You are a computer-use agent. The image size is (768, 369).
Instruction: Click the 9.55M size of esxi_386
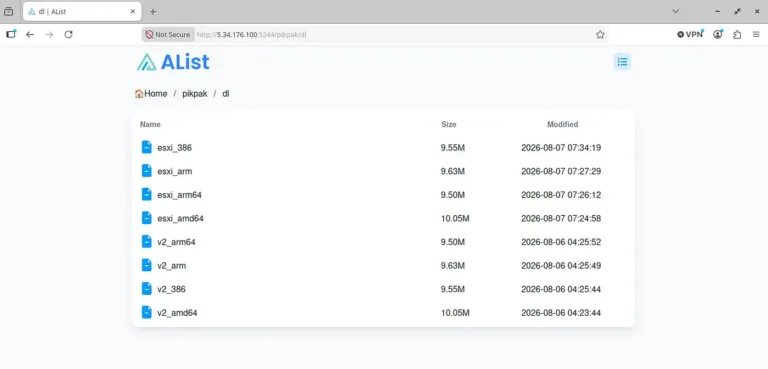coord(453,148)
